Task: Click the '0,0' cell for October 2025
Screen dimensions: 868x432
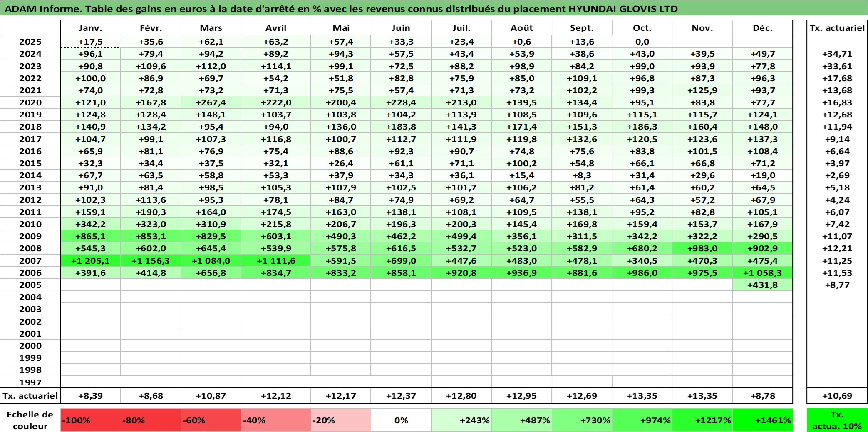Action: pyautogui.click(x=642, y=42)
